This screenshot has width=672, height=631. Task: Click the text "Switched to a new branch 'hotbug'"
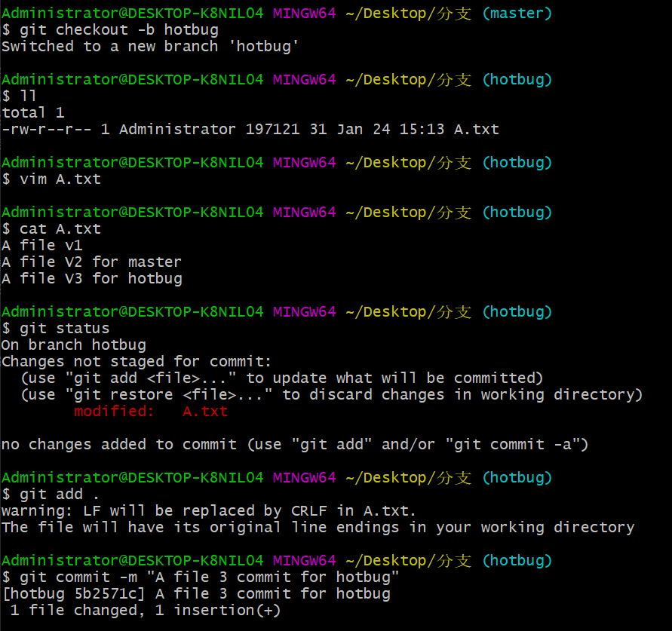(x=150, y=46)
